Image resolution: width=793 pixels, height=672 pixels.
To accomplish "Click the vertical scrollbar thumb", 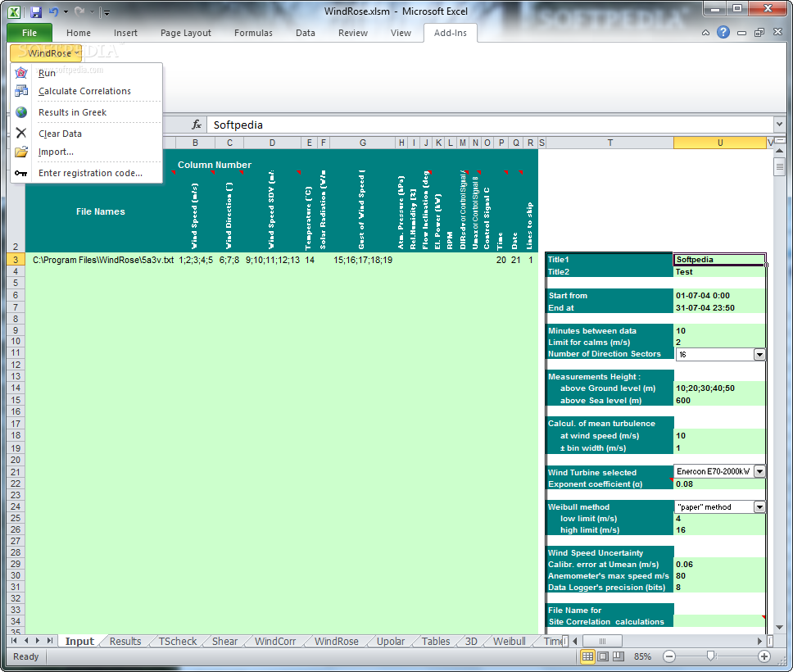I will point(779,166).
